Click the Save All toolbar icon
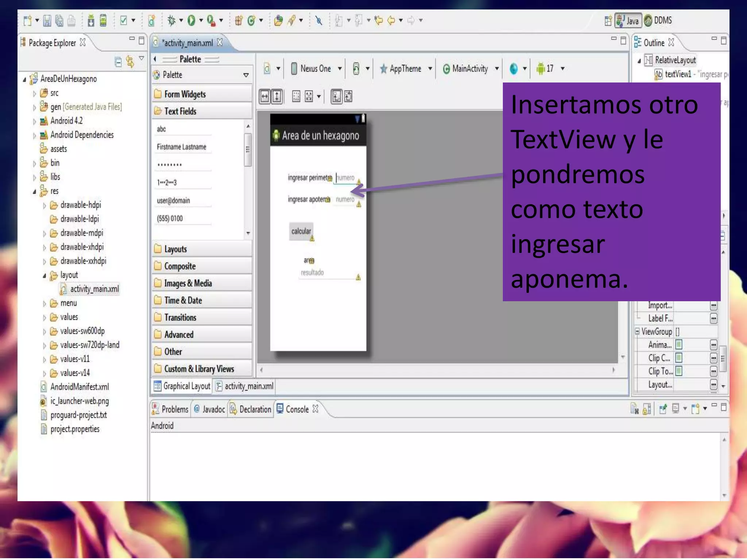The image size is (747, 560). click(x=59, y=21)
